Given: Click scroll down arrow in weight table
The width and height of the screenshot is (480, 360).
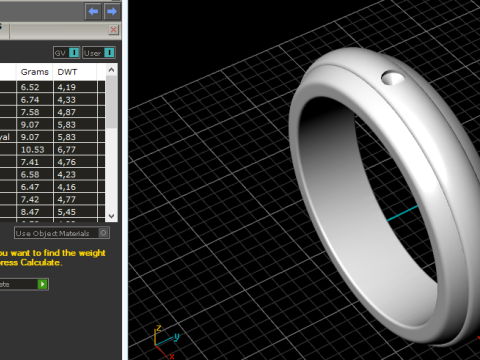Looking at the screenshot, I should (x=111, y=216).
